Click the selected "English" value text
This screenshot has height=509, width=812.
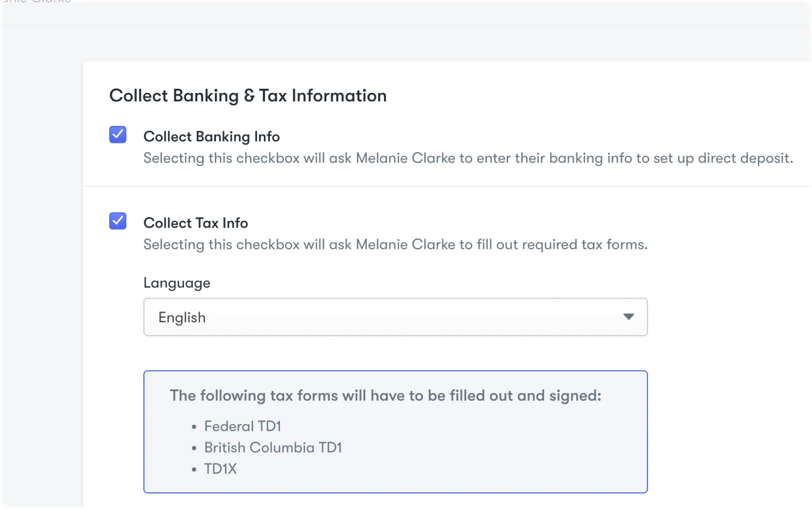tap(182, 318)
